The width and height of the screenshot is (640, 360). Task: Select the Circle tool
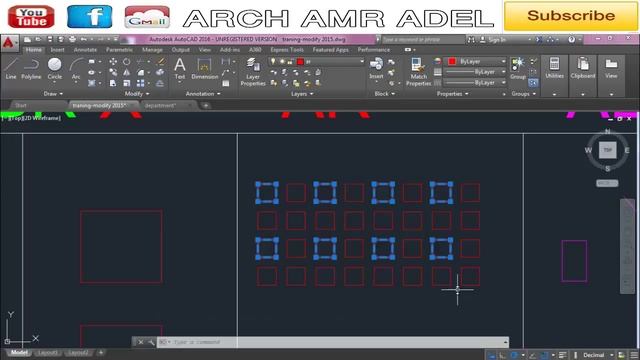tap(54, 69)
